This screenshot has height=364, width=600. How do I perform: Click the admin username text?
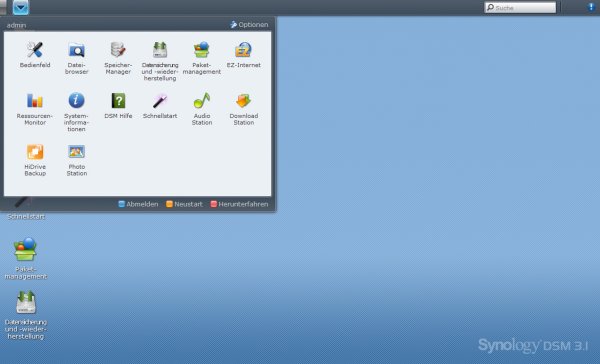pos(16,25)
